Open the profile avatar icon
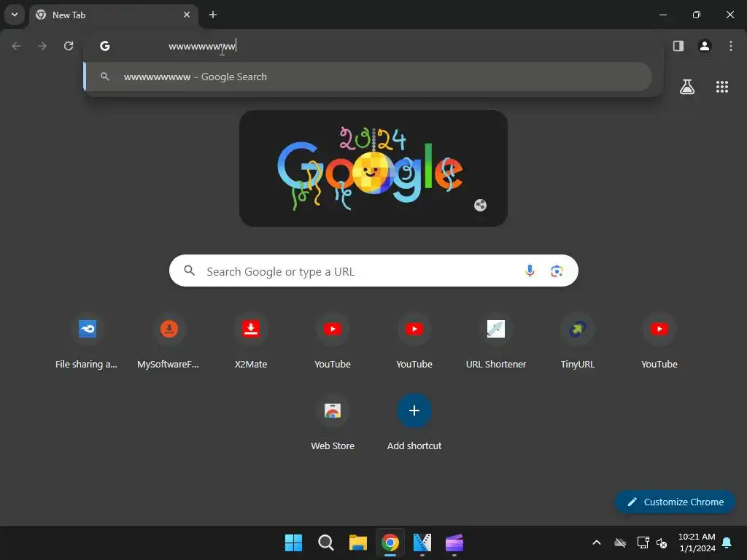The height and width of the screenshot is (560, 747). point(705,46)
